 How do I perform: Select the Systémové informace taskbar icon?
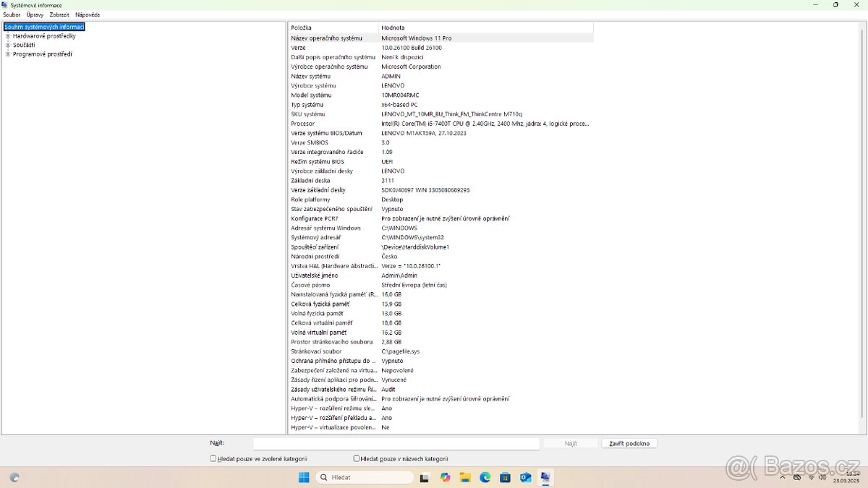545,477
